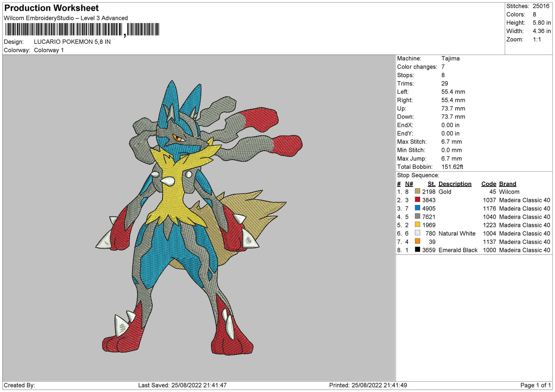Viewport: 555px width, 392px height.
Task: Click the blue swatch for stitch count 4905
Action: tap(417, 208)
